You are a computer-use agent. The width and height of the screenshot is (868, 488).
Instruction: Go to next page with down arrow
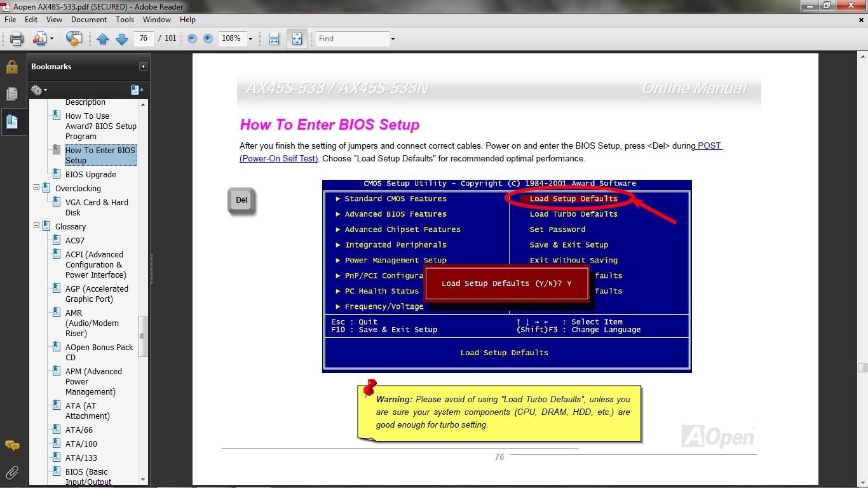coord(122,39)
